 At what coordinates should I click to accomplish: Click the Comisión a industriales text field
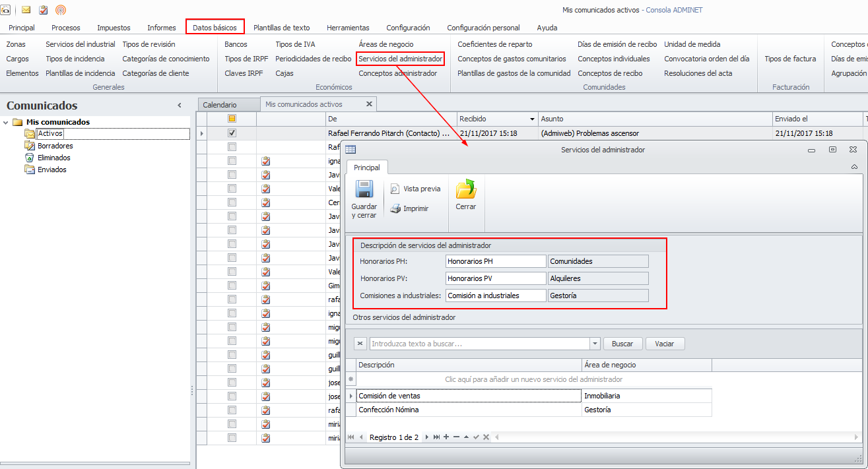coord(496,296)
